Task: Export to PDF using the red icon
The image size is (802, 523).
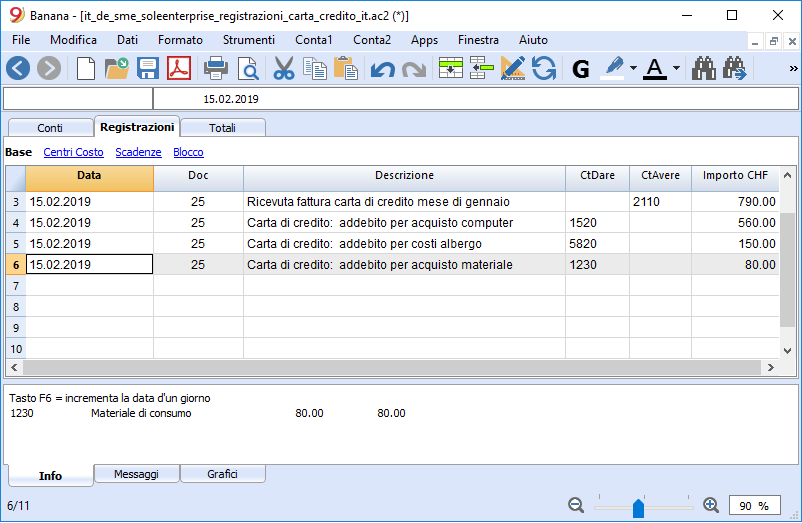Action: [x=179, y=68]
